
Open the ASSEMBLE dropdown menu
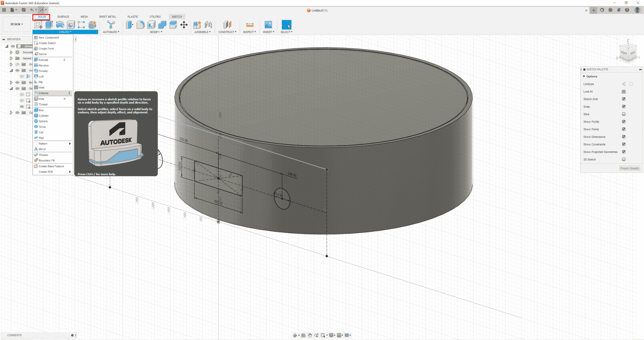202,32
